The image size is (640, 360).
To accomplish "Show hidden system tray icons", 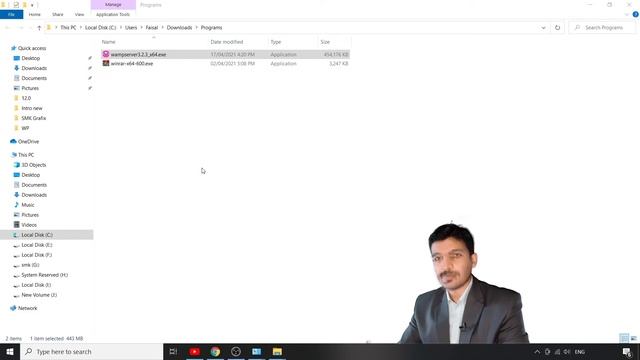I will (x=537, y=352).
